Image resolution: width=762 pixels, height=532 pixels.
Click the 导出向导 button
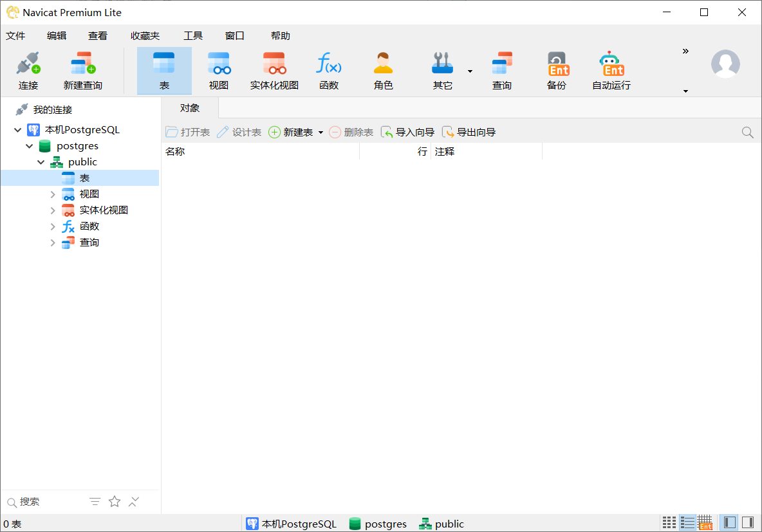(x=469, y=132)
